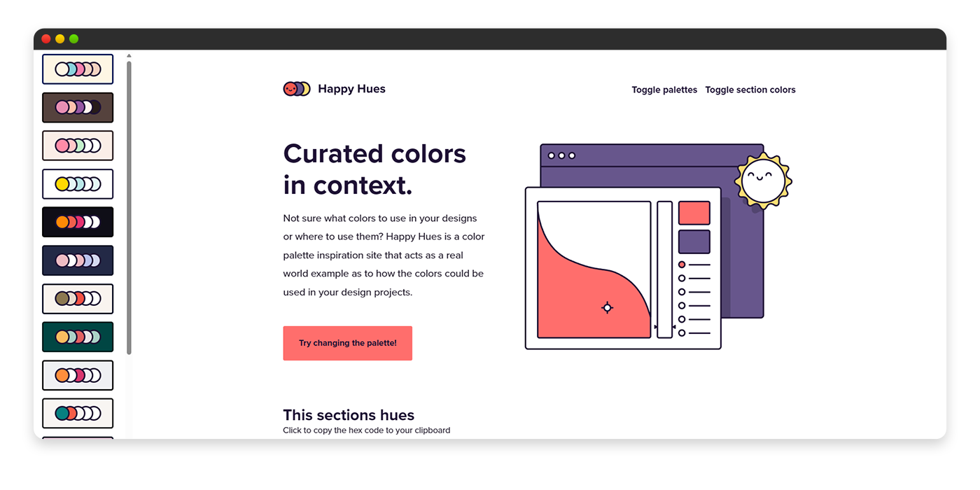The height and width of the screenshot is (490, 980).
Task: Select the dark green background palette
Action: click(78, 337)
